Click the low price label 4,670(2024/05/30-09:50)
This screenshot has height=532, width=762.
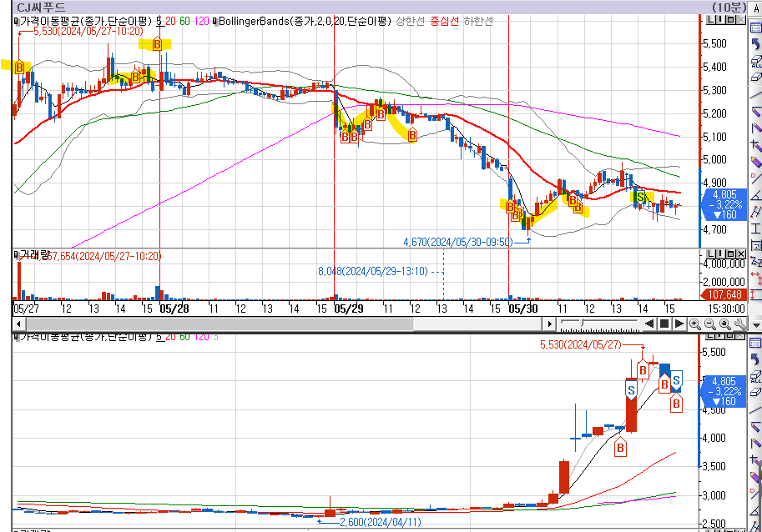457,241
